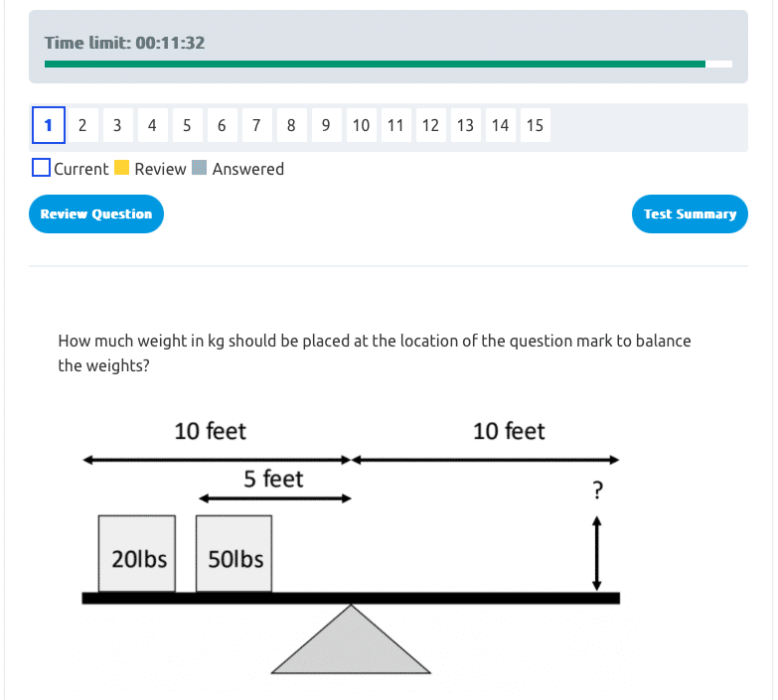Switch to question 14

(x=500, y=125)
